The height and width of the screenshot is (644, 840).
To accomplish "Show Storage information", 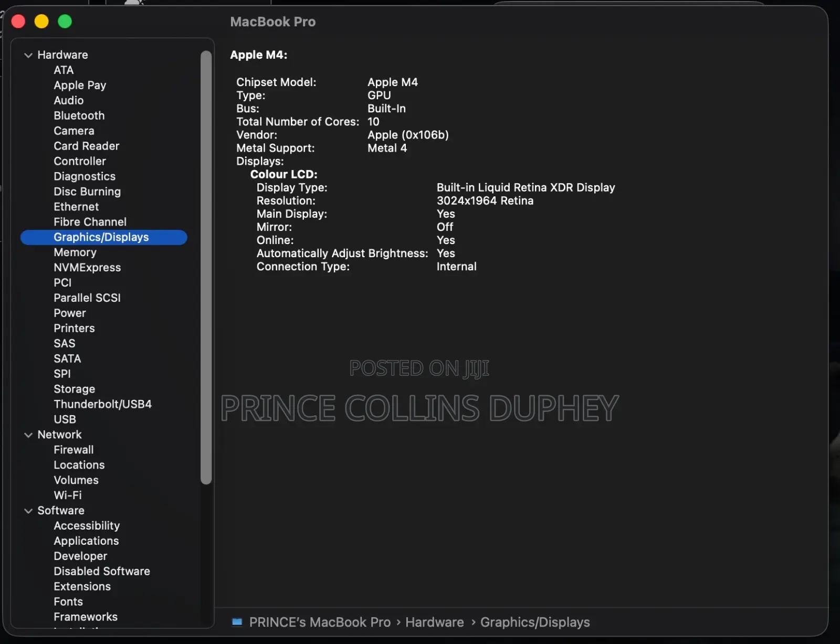I will click(x=75, y=389).
